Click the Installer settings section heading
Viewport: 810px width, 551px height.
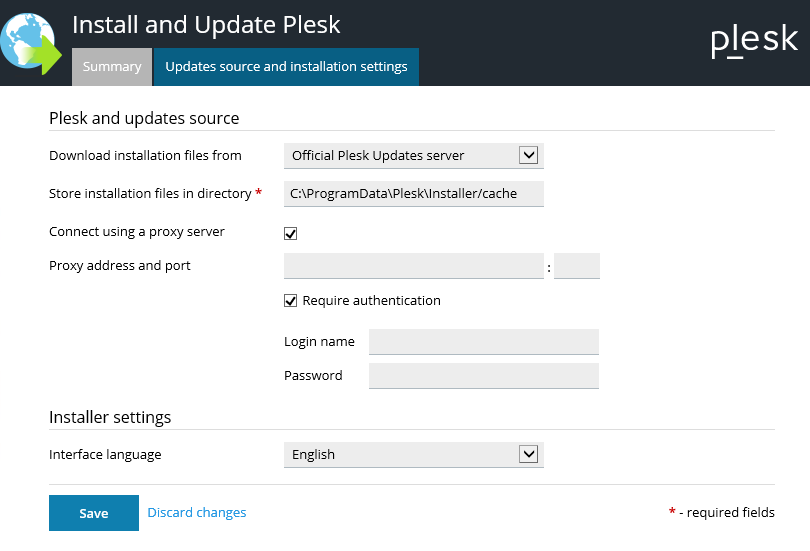pyautogui.click(x=110, y=417)
